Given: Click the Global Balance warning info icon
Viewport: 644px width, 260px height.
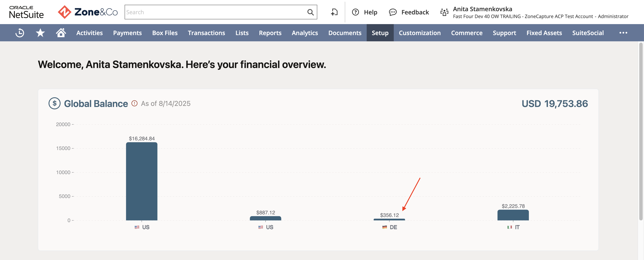Looking at the screenshot, I should click(x=134, y=103).
